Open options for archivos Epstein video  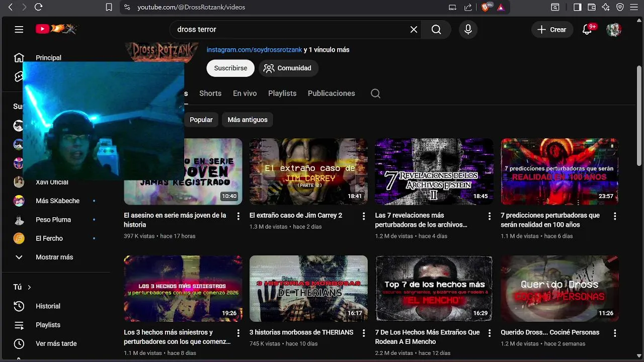click(489, 216)
